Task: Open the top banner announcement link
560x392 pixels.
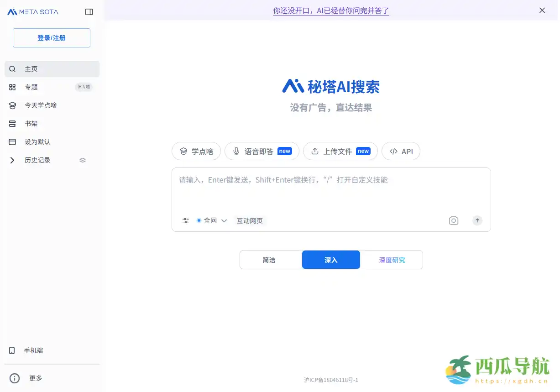Action: (330, 10)
